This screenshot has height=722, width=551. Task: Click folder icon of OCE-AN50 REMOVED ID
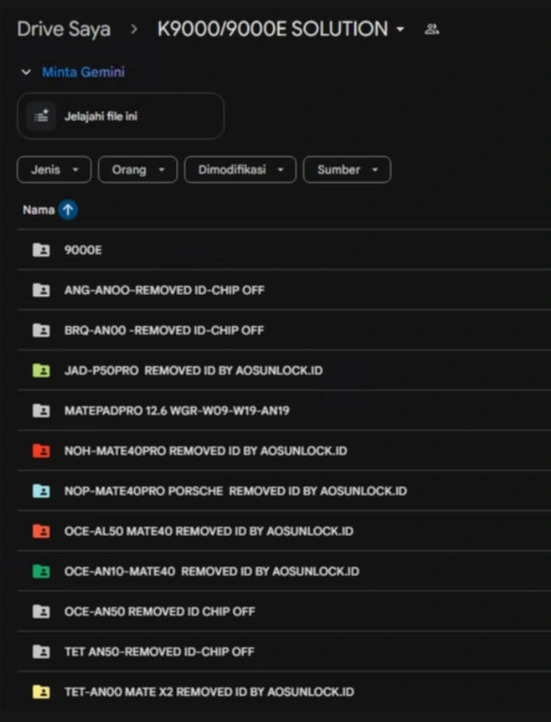coord(41,611)
